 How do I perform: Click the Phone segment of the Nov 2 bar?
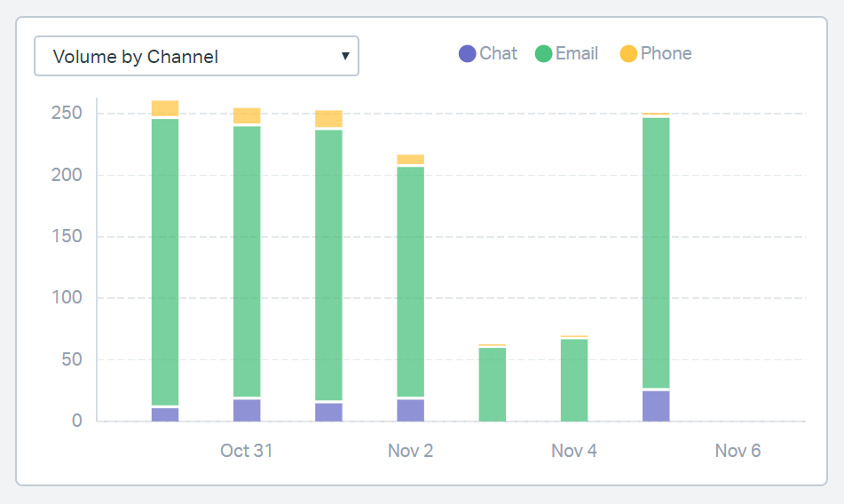point(410,160)
